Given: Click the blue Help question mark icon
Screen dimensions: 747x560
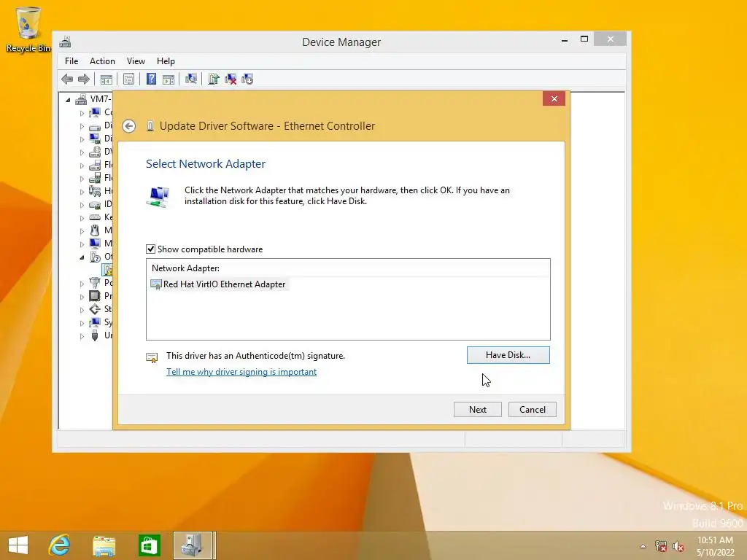Looking at the screenshot, I should tap(151, 79).
